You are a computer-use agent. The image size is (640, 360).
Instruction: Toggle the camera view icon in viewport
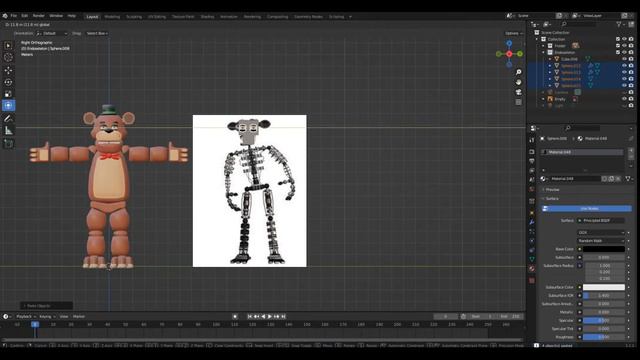tap(518, 92)
